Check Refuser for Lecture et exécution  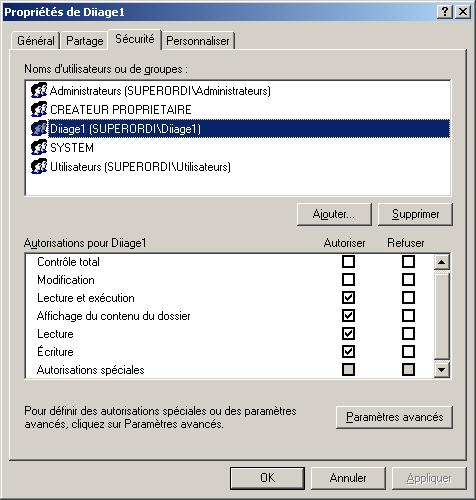click(408, 298)
